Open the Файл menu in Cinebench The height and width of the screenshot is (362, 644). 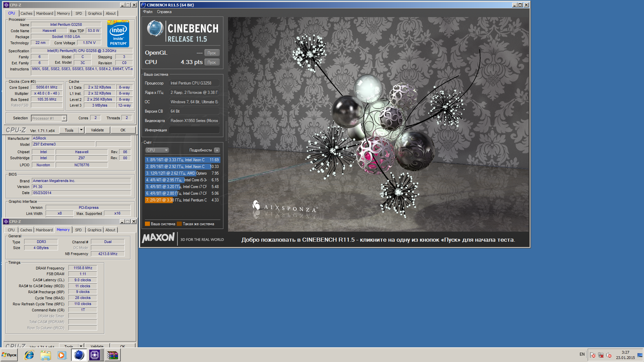coord(148,12)
